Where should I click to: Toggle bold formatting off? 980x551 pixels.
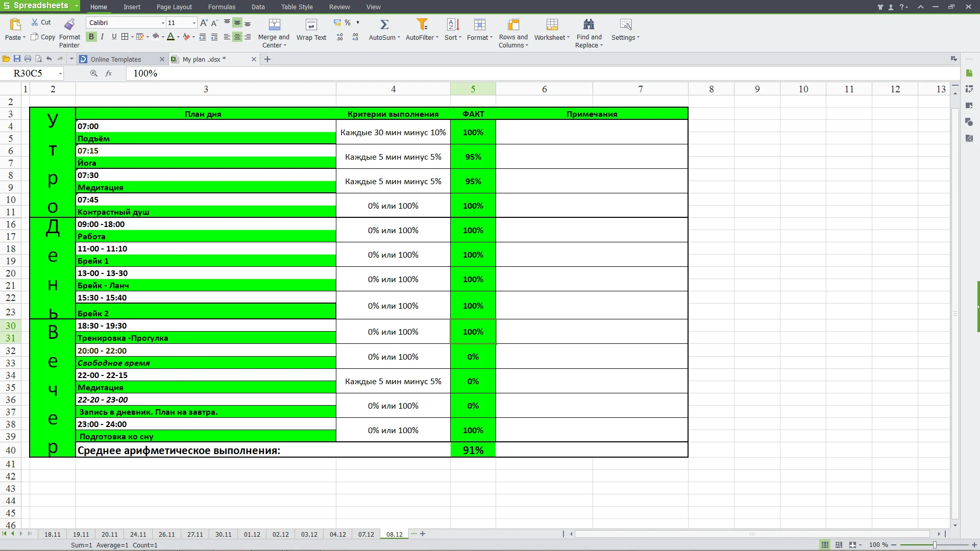pyautogui.click(x=91, y=37)
